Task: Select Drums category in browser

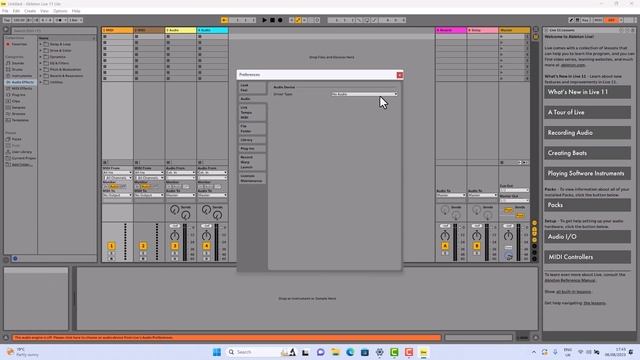Action: point(17,69)
